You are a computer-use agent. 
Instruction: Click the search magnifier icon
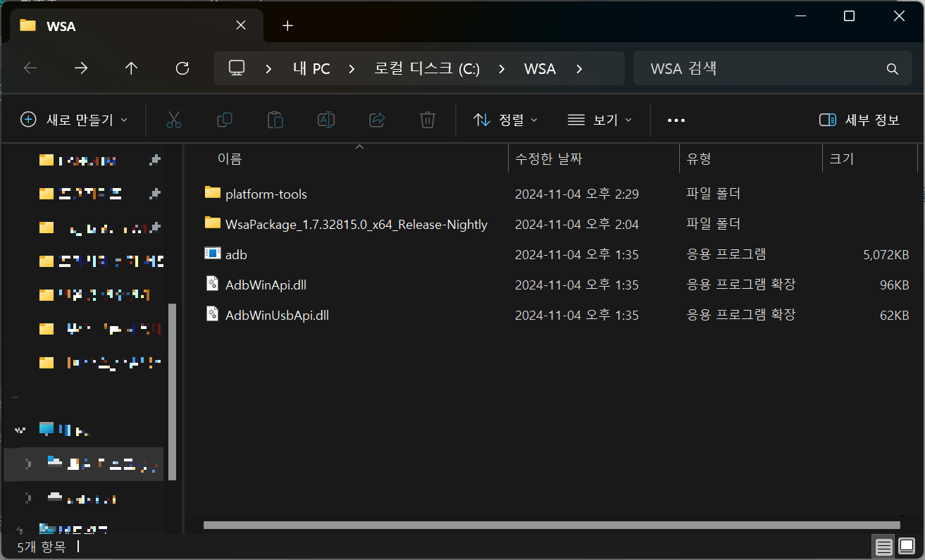pyautogui.click(x=892, y=69)
